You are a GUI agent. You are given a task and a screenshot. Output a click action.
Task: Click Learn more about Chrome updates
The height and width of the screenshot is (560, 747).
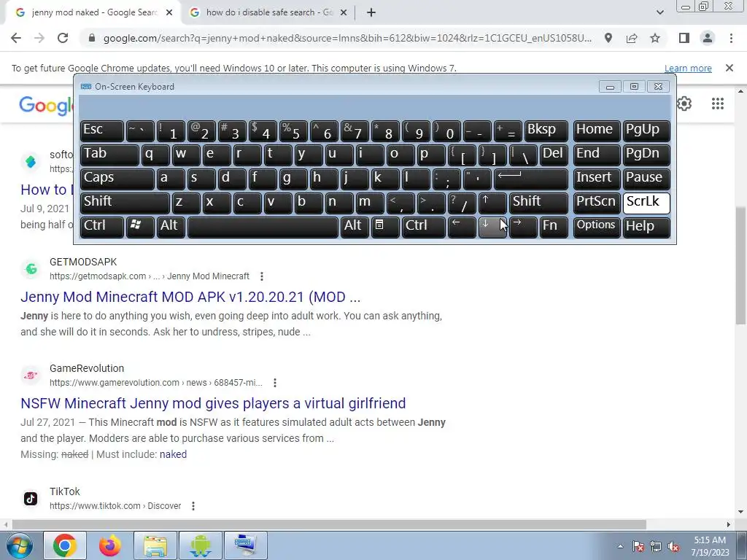point(688,69)
